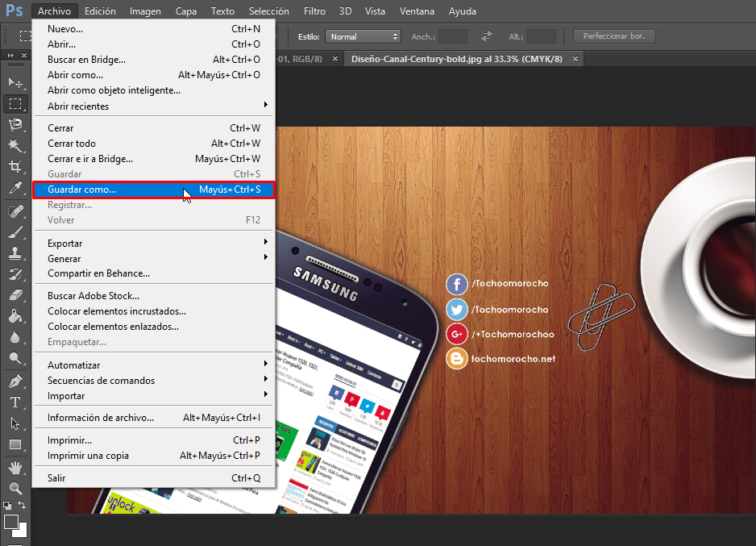
Task: Open the Ventana menu
Action: tap(417, 11)
